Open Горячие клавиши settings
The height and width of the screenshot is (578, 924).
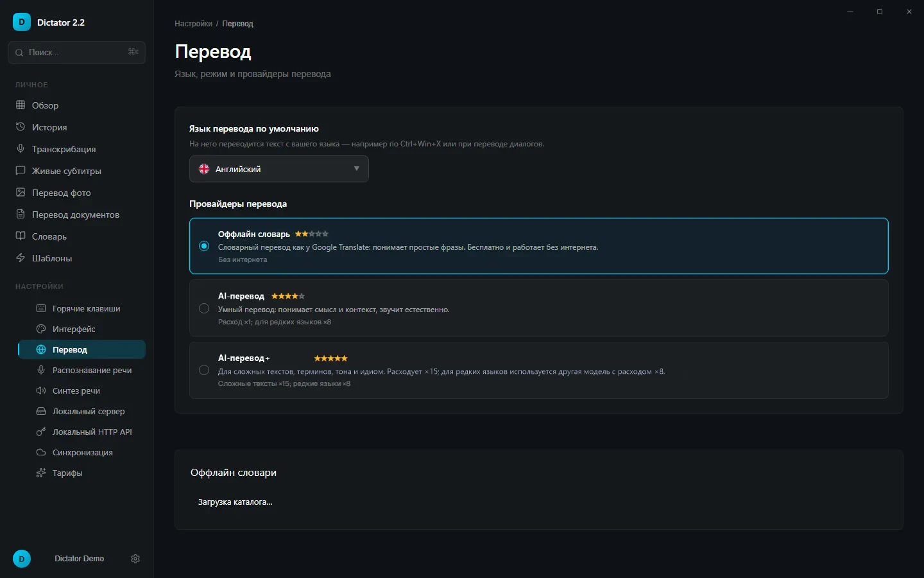click(81, 308)
